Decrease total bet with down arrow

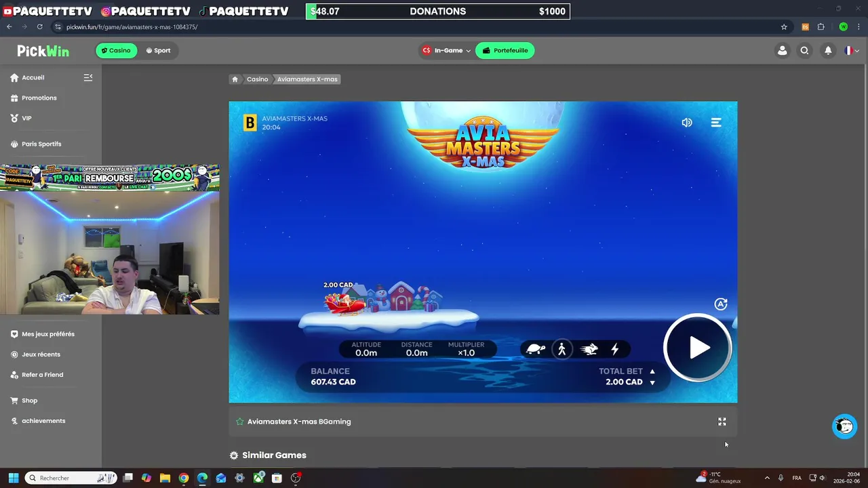pyautogui.click(x=652, y=383)
